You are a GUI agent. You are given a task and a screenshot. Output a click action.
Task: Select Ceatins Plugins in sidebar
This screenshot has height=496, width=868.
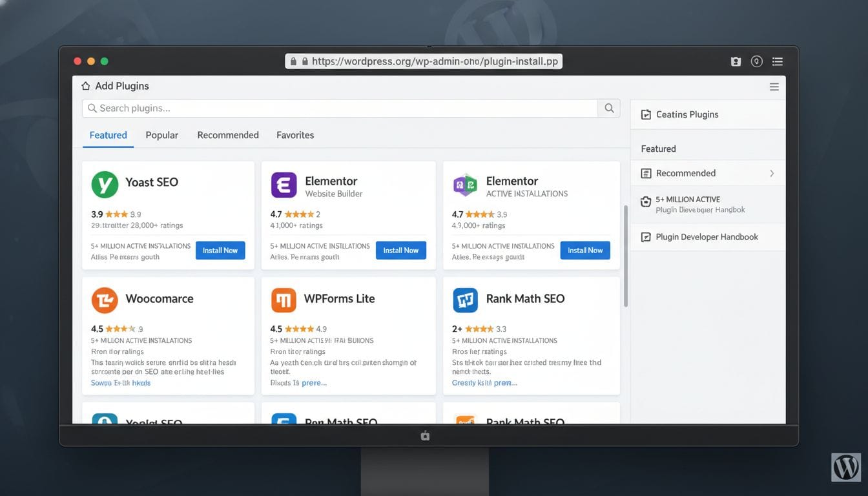(708, 114)
